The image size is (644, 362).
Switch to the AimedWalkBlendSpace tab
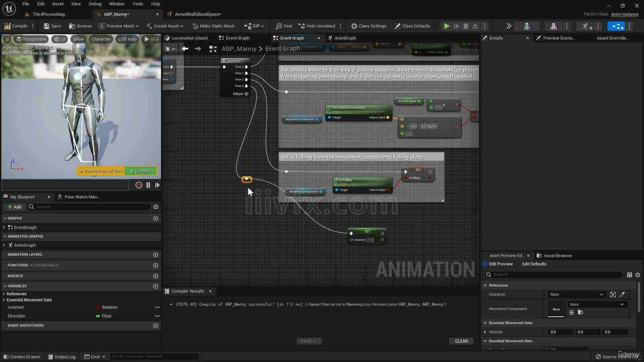pos(198,14)
